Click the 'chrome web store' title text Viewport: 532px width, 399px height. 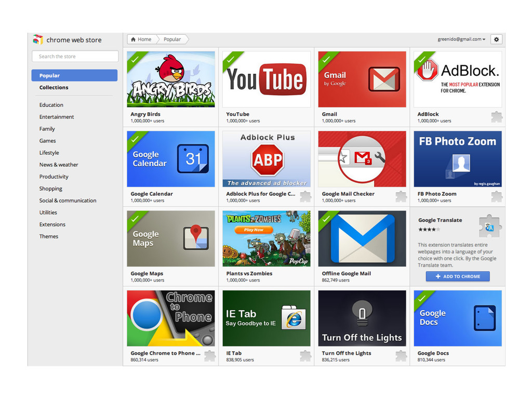[74, 39]
